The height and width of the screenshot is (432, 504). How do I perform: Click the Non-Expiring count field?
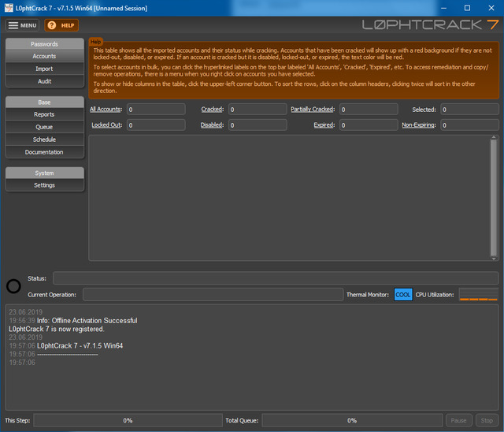tap(469, 125)
